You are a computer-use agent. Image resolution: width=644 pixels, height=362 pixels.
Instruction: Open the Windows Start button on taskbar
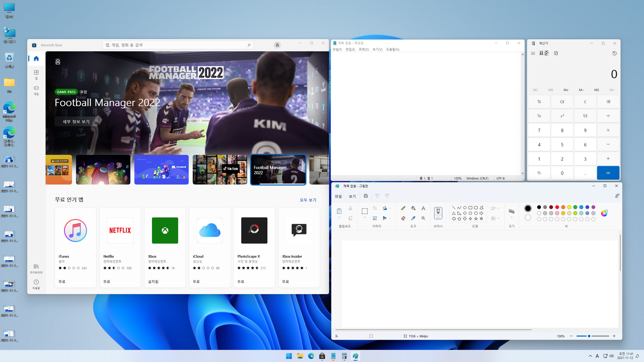tap(289, 356)
